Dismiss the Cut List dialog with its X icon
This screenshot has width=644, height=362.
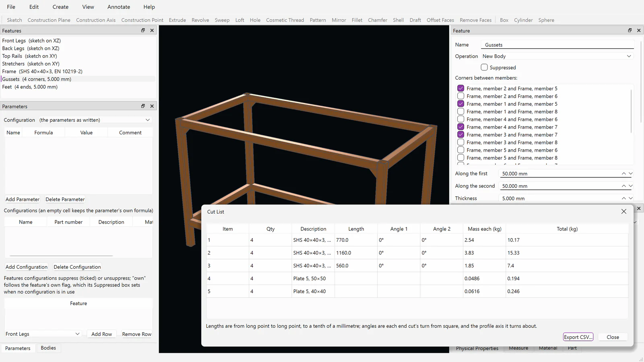623,211
